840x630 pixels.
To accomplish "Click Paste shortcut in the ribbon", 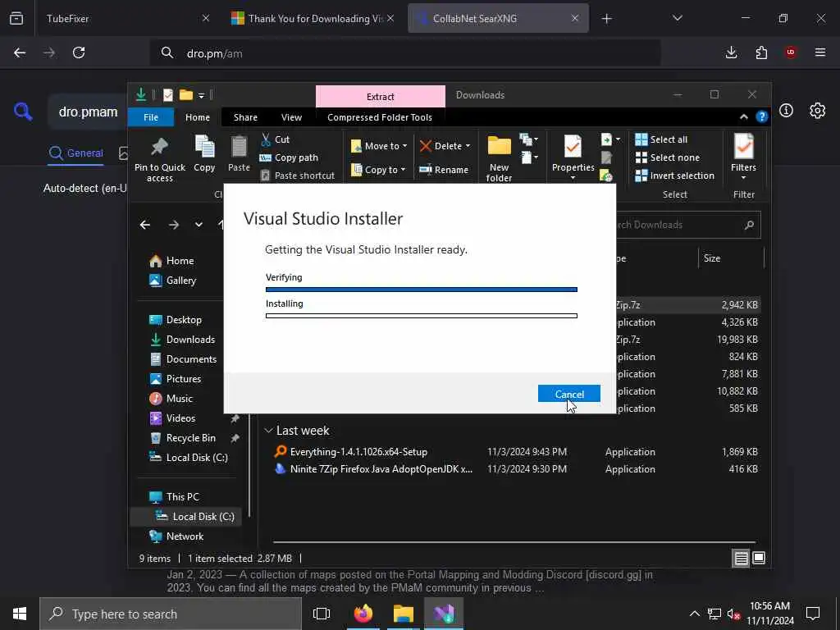I will [x=297, y=176].
